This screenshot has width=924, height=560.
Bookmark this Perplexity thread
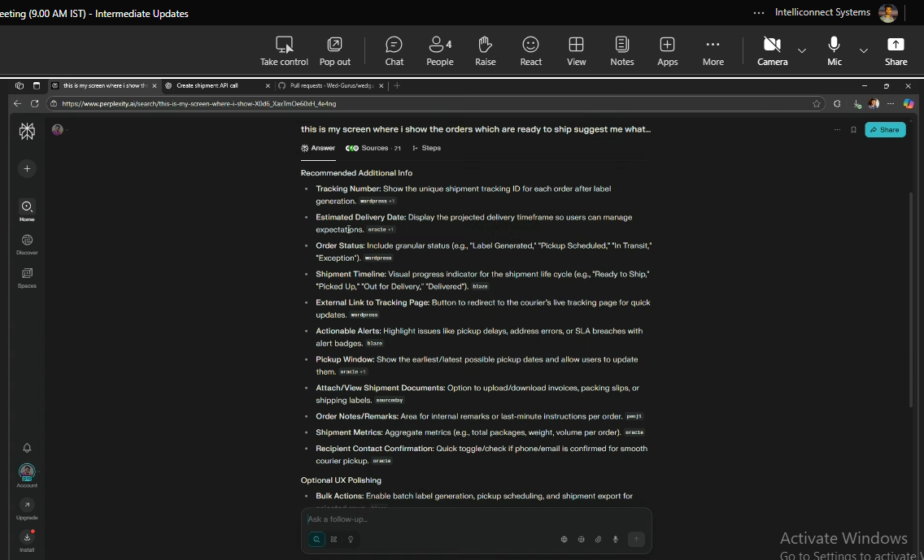tap(853, 130)
